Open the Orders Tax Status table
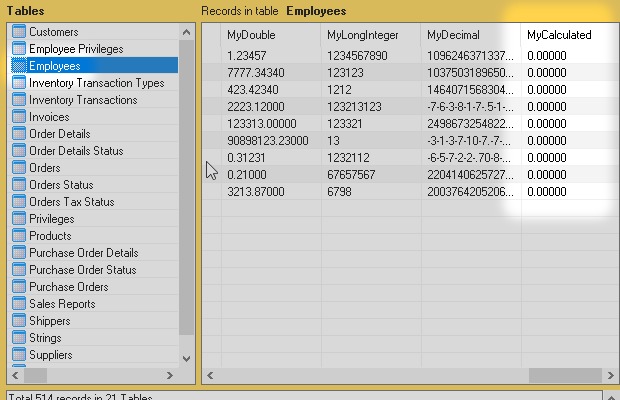The width and height of the screenshot is (620, 400). [71, 202]
